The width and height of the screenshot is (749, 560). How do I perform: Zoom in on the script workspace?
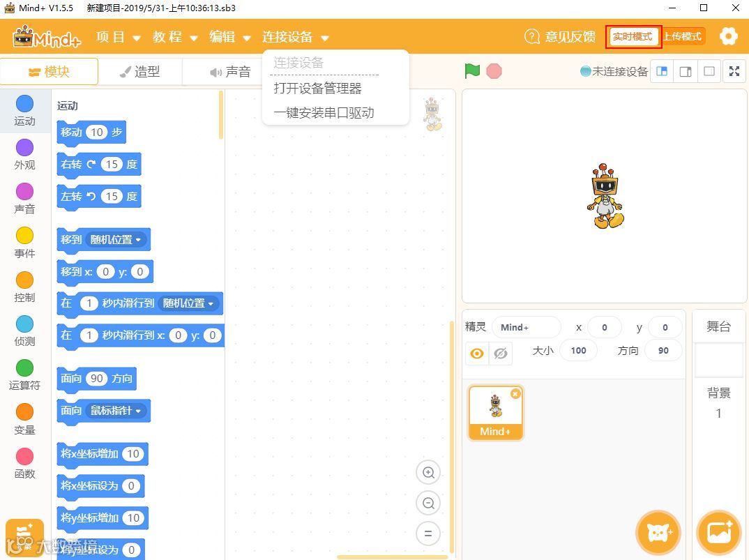428,473
